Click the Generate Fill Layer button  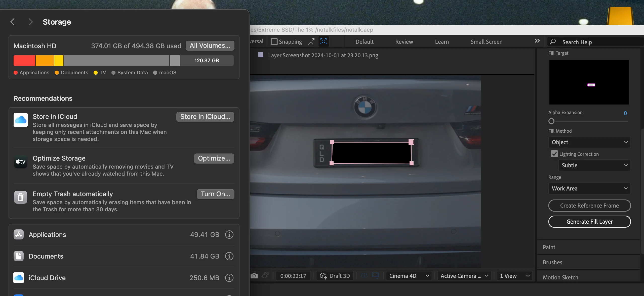[589, 222]
